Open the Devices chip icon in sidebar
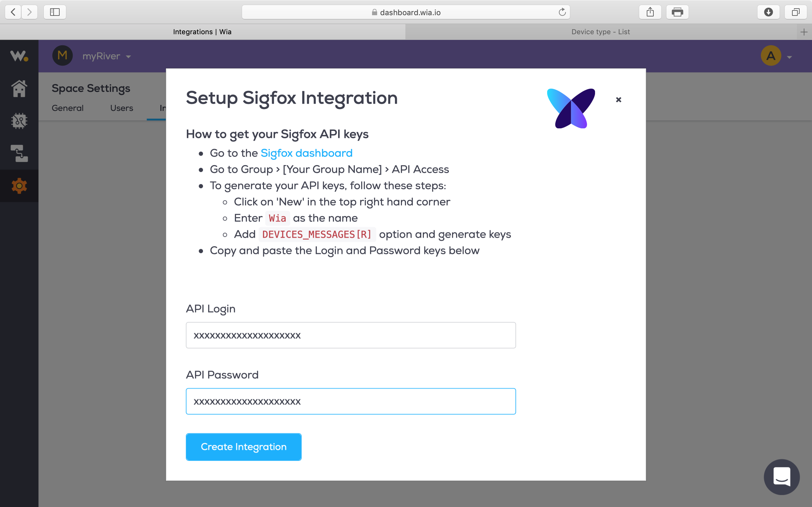This screenshot has height=507, width=812. click(x=19, y=121)
